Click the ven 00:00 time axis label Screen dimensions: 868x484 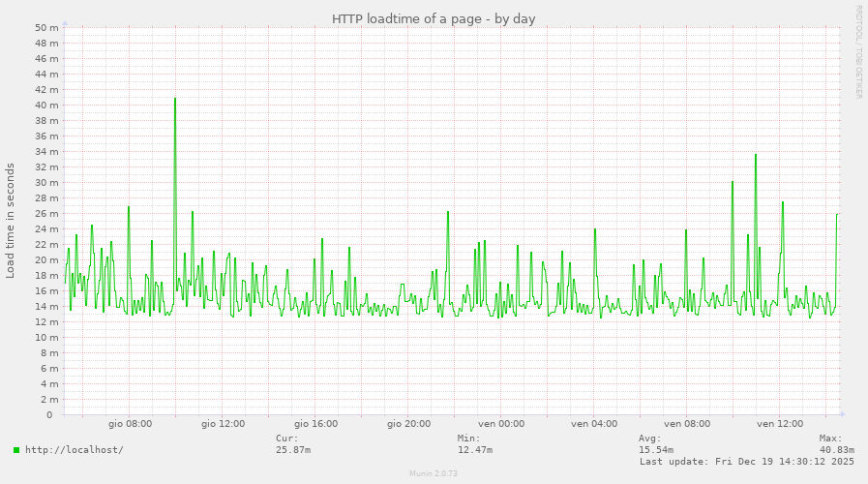(x=501, y=424)
